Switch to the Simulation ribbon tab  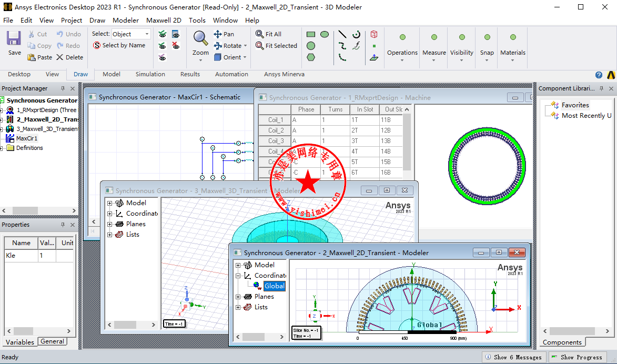point(150,74)
